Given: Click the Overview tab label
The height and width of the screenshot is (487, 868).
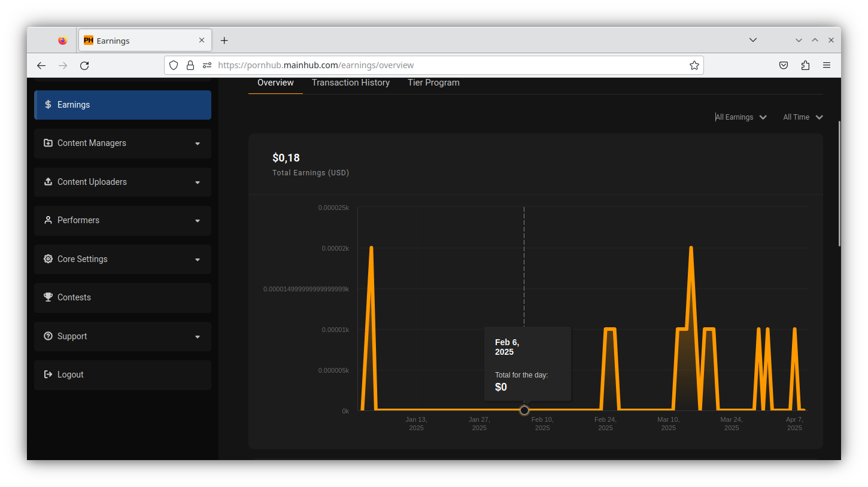Looking at the screenshot, I should tap(275, 83).
